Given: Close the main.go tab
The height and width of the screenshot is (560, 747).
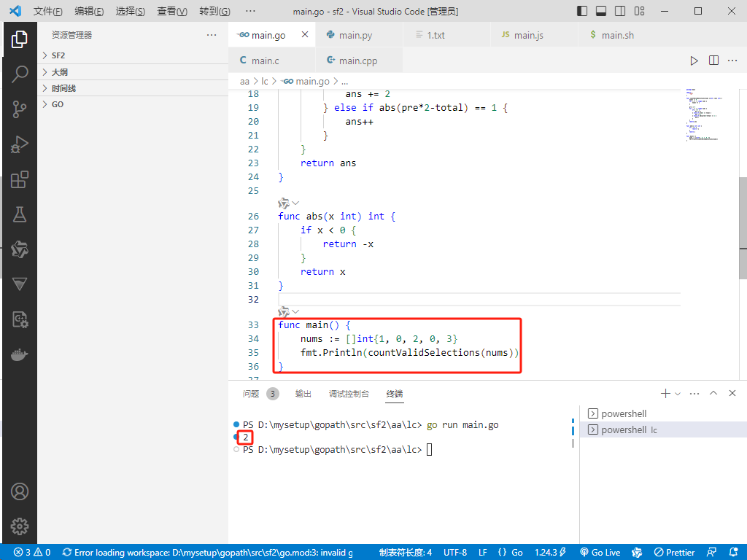Looking at the screenshot, I should pos(305,34).
